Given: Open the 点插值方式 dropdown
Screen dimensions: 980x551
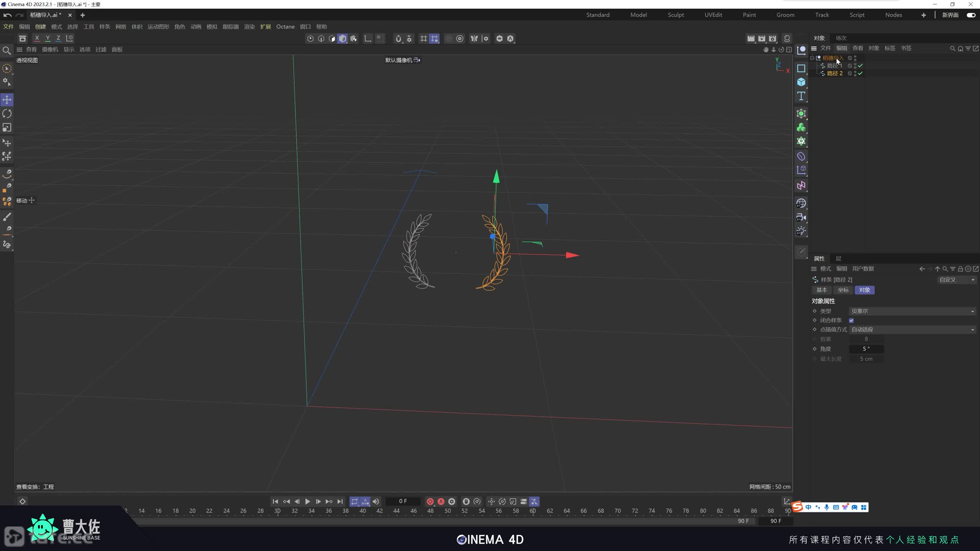Looking at the screenshot, I should pos(912,329).
